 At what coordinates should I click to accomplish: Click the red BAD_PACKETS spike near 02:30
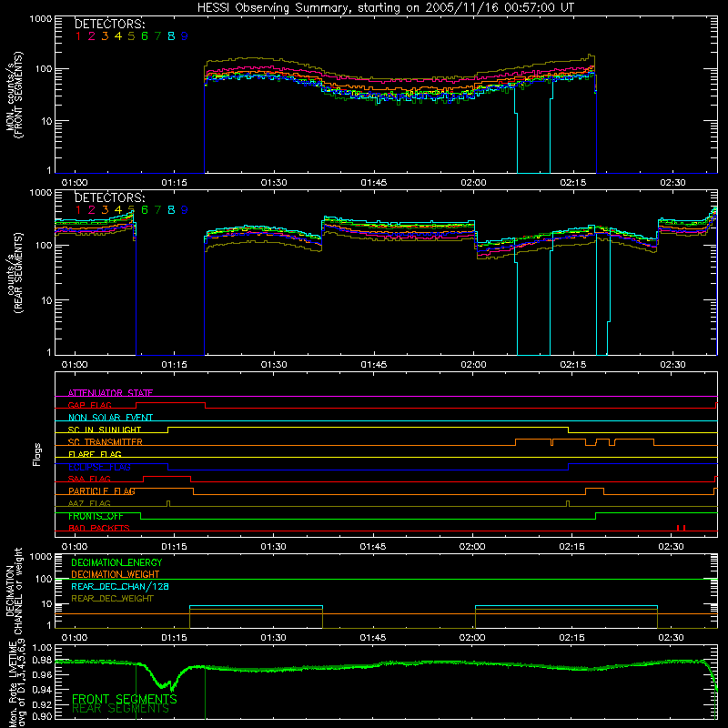pyautogui.click(x=681, y=528)
